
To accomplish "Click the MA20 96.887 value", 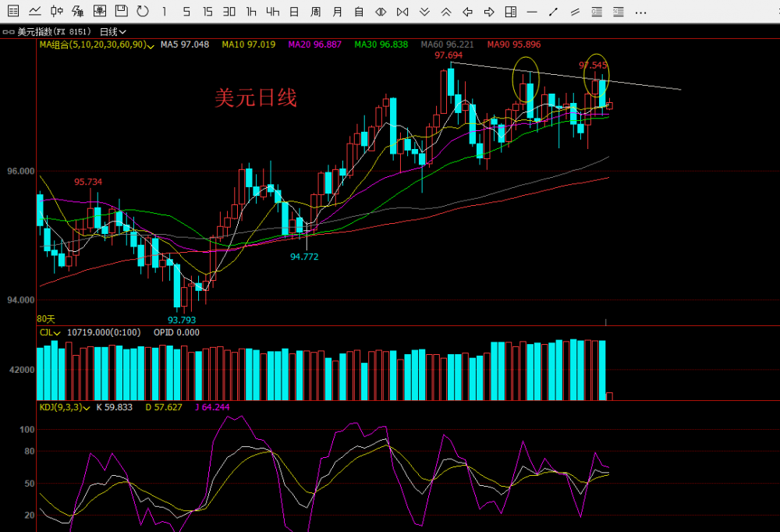I will (x=315, y=44).
